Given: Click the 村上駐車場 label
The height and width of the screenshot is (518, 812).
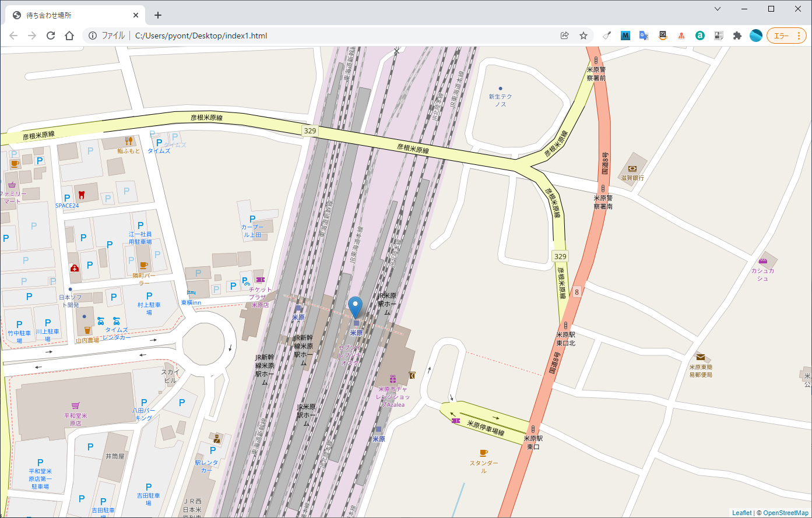Looking at the screenshot, I should [x=149, y=309].
